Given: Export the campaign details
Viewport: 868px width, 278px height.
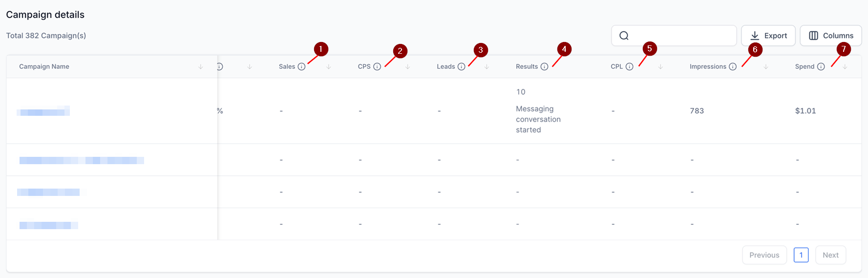Looking at the screenshot, I should 768,36.
